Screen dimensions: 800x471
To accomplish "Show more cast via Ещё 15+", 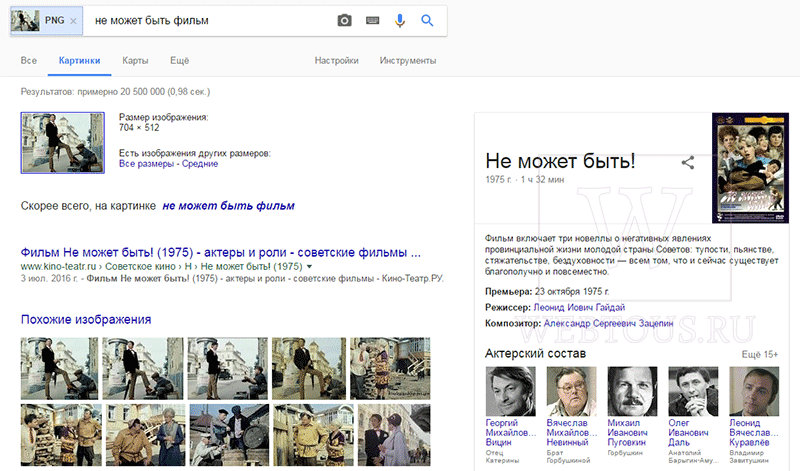I will [760, 354].
